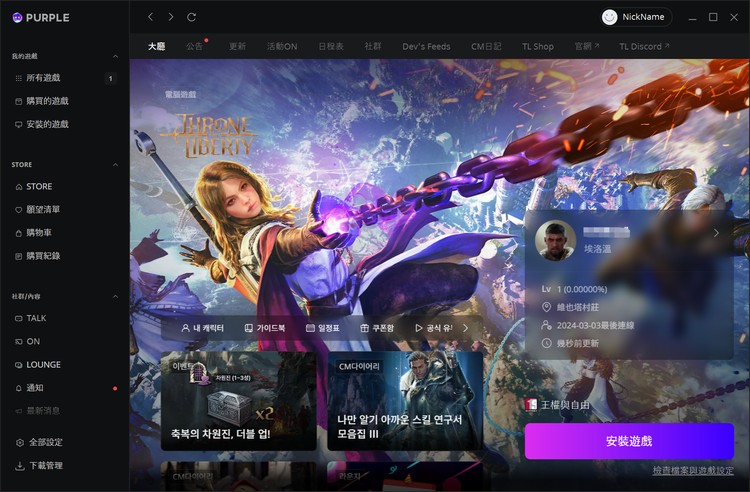Image resolution: width=750 pixels, height=492 pixels.
Task: Click the 王權與自由 game title
Action: (565, 405)
